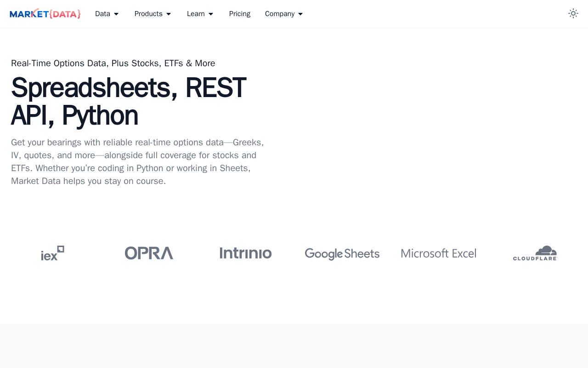Click the IEX logo
The image size is (588, 368).
click(52, 253)
